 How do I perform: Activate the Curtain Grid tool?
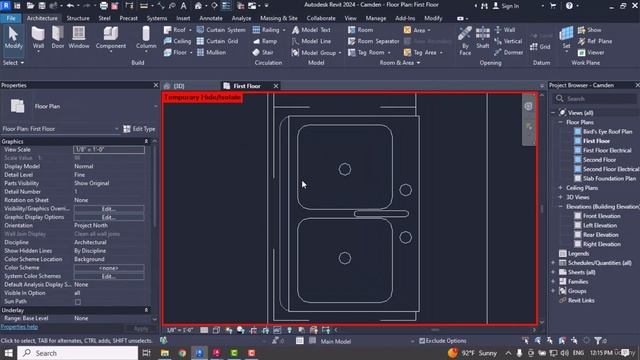[x=218, y=41]
